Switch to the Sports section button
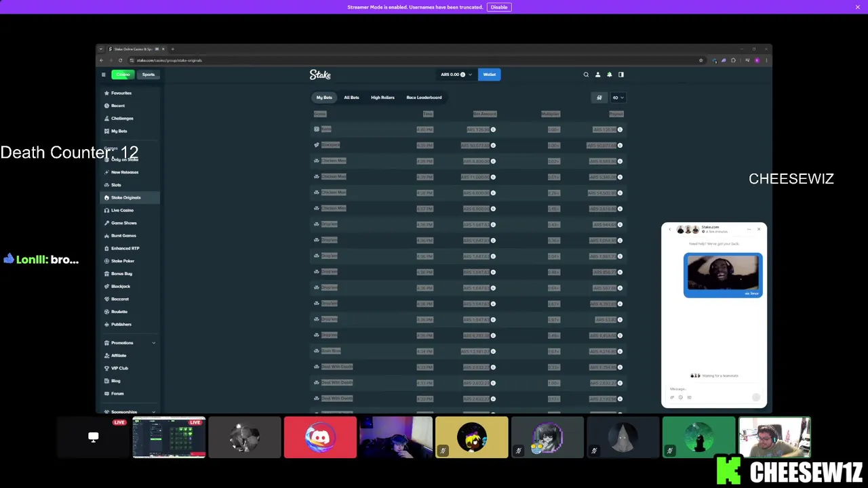The image size is (868, 488). [148, 75]
